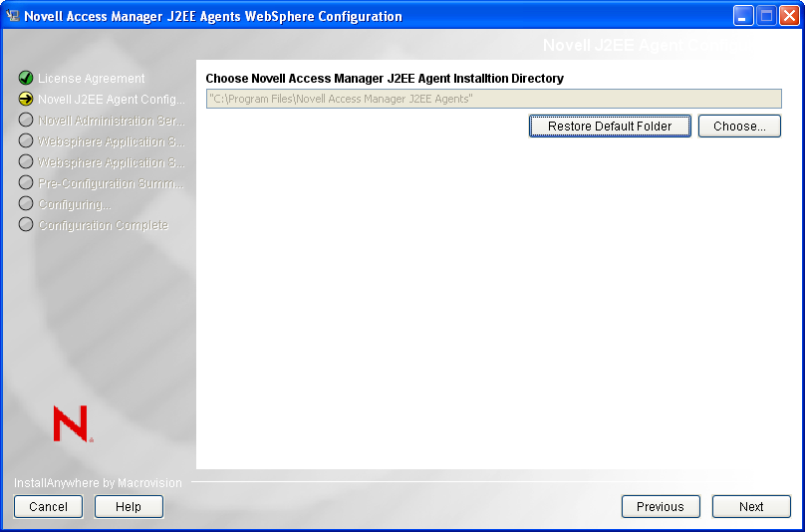Image resolution: width=805 pixels, height=532 pixels.
Task: Click the gray circle beside Pre-Configuration Summ...
Action: pyautogui.click(x=26, y=182)
